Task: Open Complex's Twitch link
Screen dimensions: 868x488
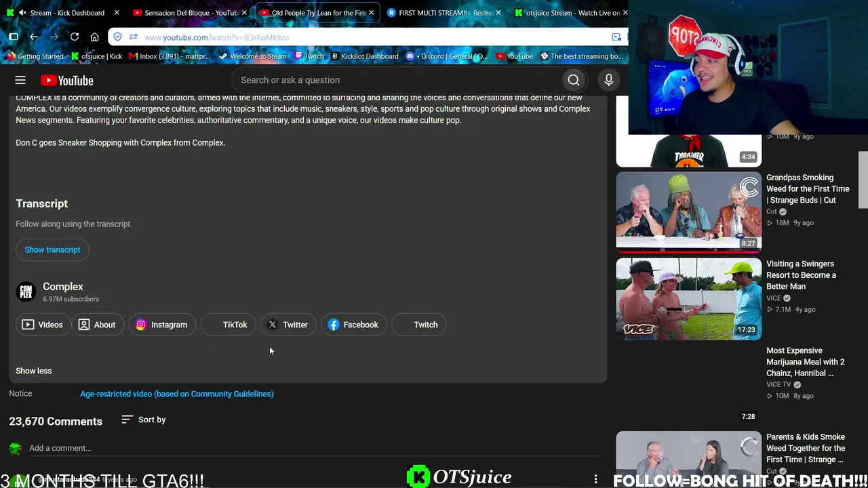Action: click(x=419, y=325)
